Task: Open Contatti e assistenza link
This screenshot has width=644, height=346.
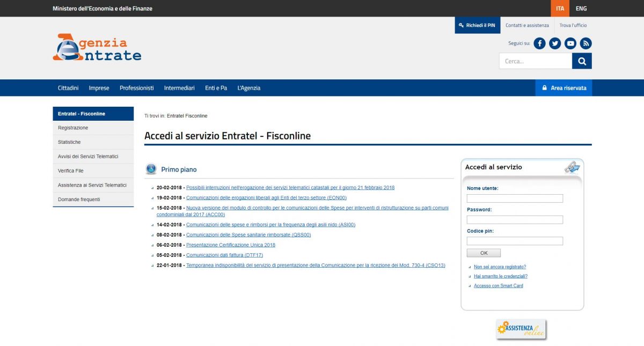Action: coord(527,25)
